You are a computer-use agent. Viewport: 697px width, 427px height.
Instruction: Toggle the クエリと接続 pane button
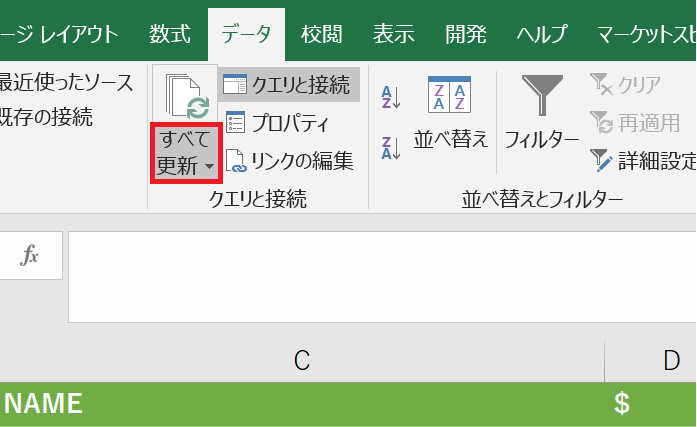288,84
